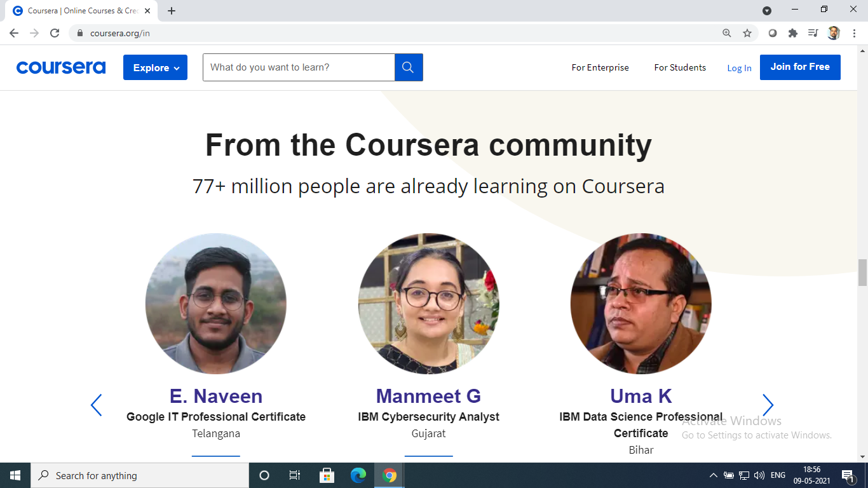Reload the page with the refresh icon

pos(55,33)
